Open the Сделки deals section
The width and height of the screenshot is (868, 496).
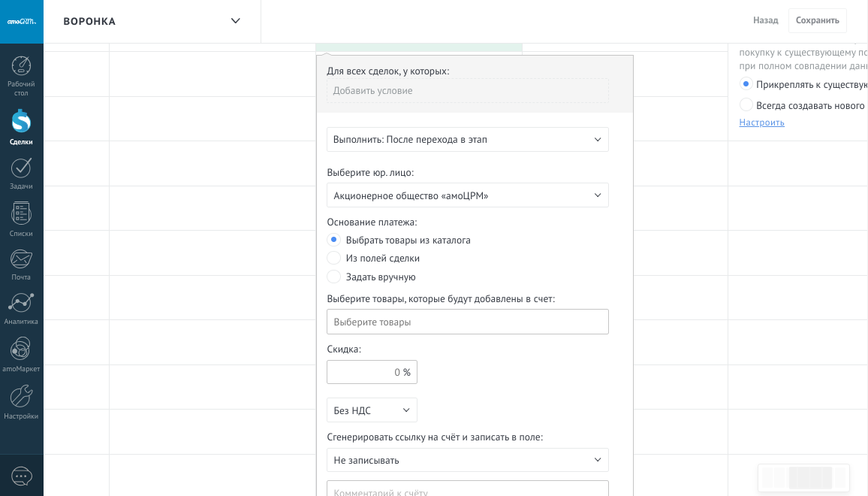pos(21,122)
